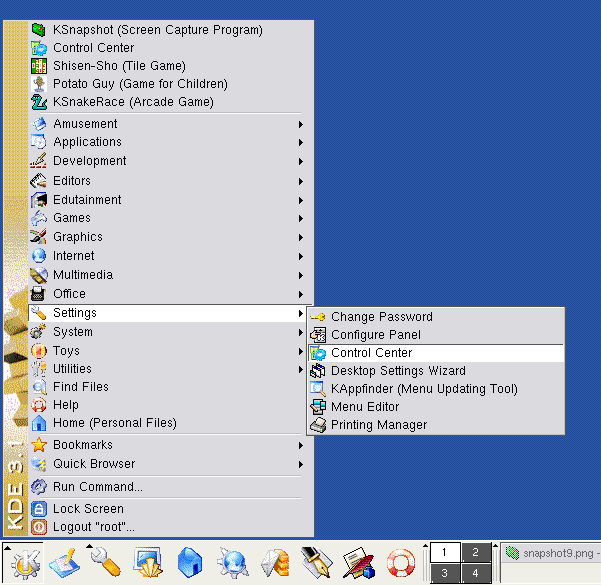Click the Shisen-Sho tile game icon
The image size is (601, 585).
click(39, 66)
